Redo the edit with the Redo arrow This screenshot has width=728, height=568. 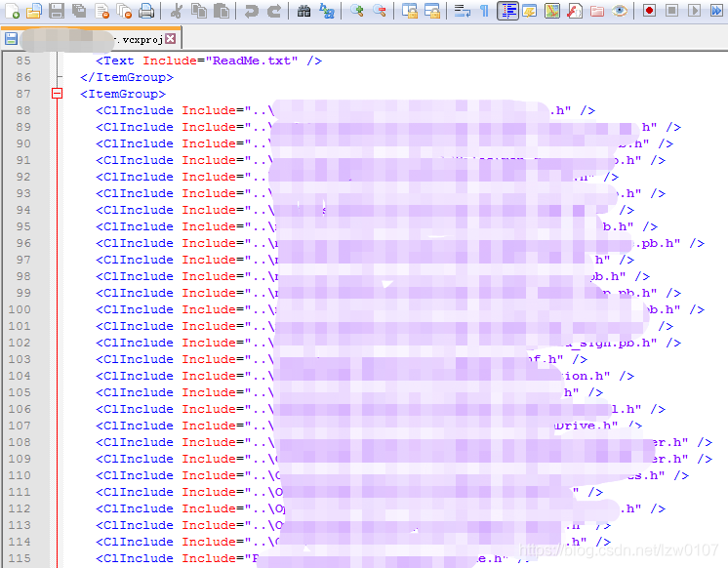pos(273,10)
